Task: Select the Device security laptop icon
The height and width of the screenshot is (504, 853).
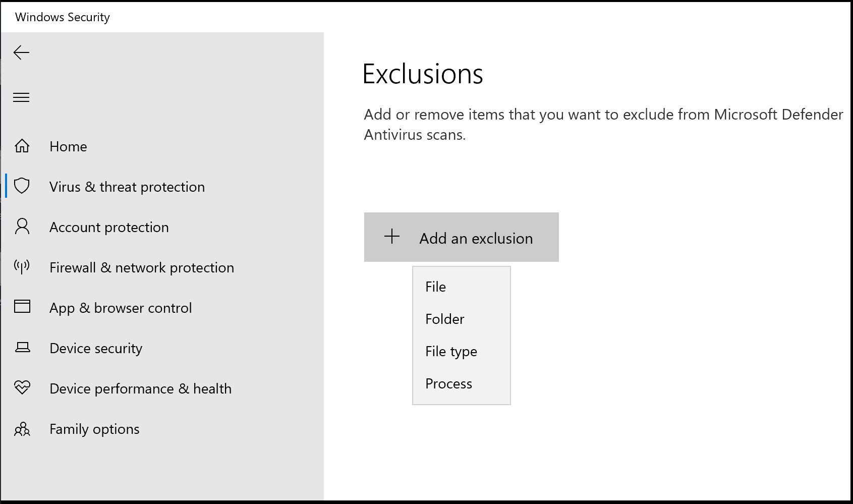Action: point(22,348)
